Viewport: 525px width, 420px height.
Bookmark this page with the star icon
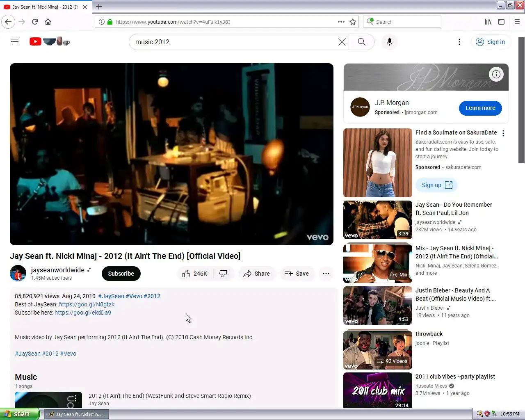click(x=353, y=22)
